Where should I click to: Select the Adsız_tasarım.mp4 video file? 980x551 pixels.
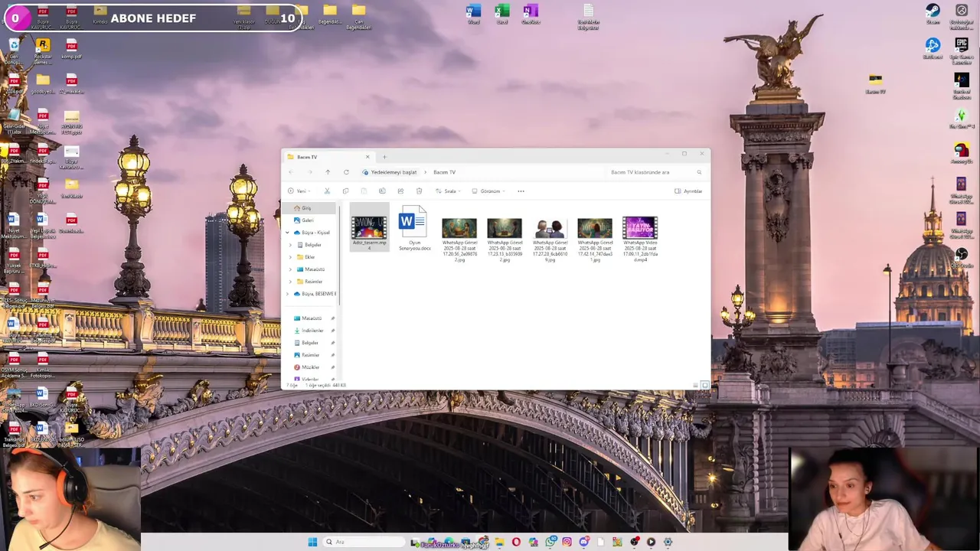[369, 227]
